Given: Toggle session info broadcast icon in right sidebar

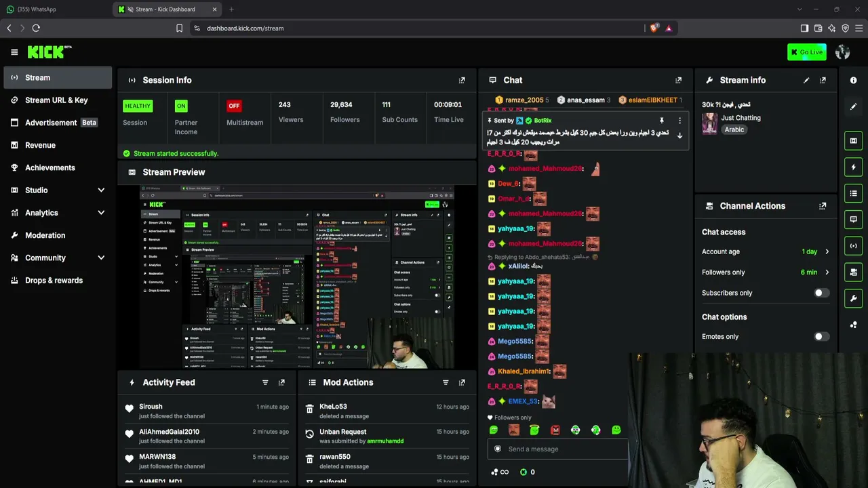Looking at the screenshot, I should pos(853,246).
